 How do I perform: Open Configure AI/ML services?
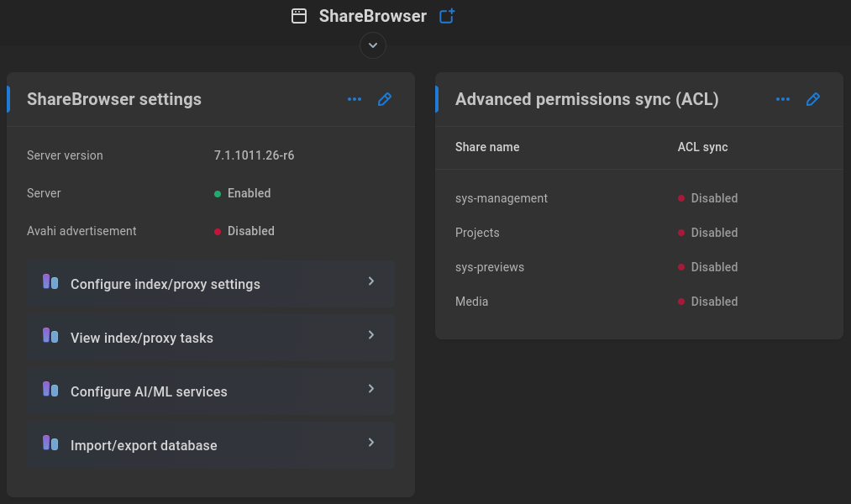point(211,391)
